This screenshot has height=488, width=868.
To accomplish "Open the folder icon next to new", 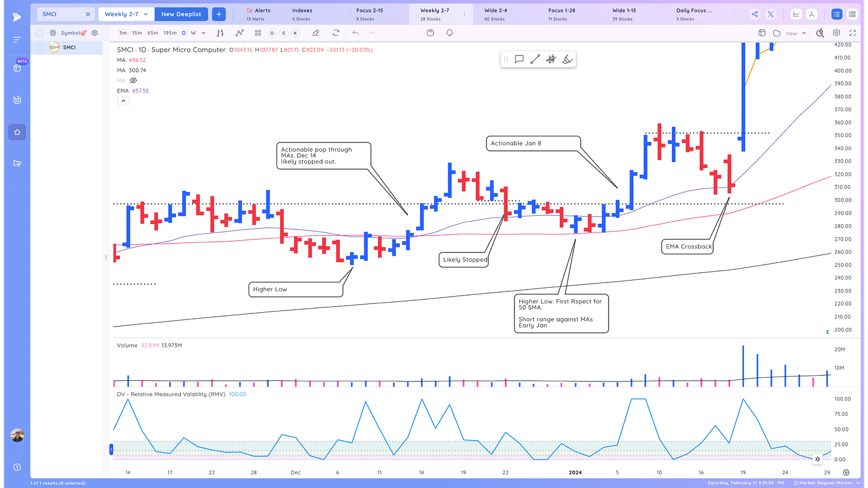I will point(777,33).
